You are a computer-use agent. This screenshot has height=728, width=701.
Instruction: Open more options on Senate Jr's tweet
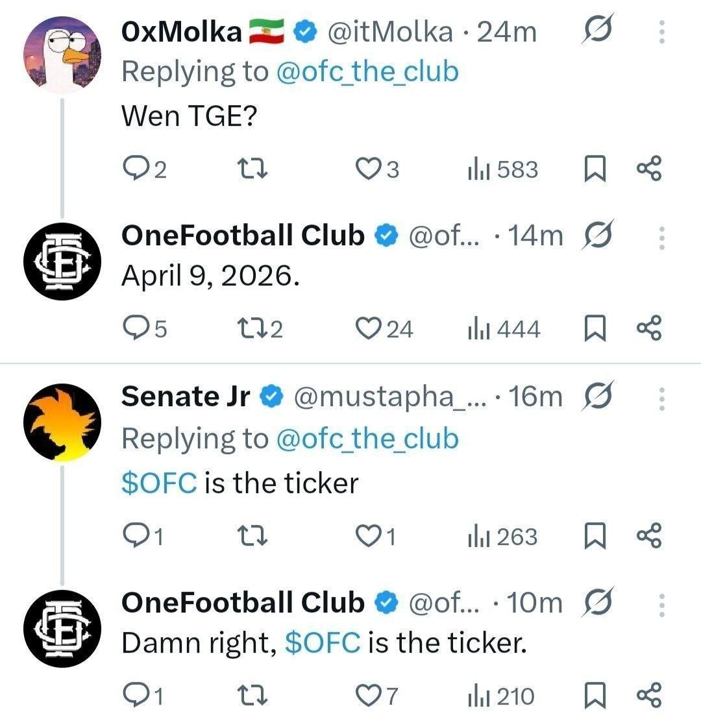pyautogui.click(x=661, y=398)
